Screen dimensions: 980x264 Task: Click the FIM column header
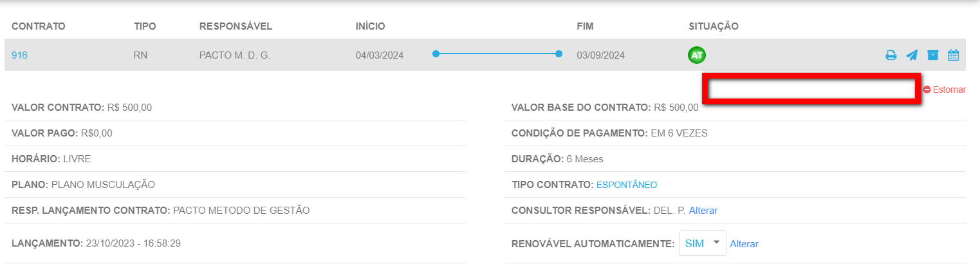click(x=585, y=26)
